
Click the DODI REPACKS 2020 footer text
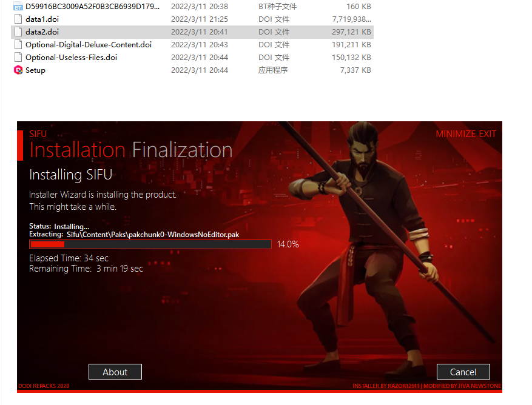point(44,386)
